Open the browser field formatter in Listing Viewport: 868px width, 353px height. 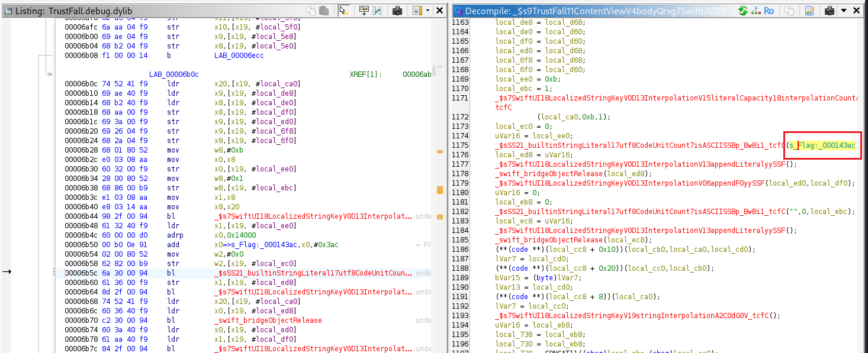point(364,11)
